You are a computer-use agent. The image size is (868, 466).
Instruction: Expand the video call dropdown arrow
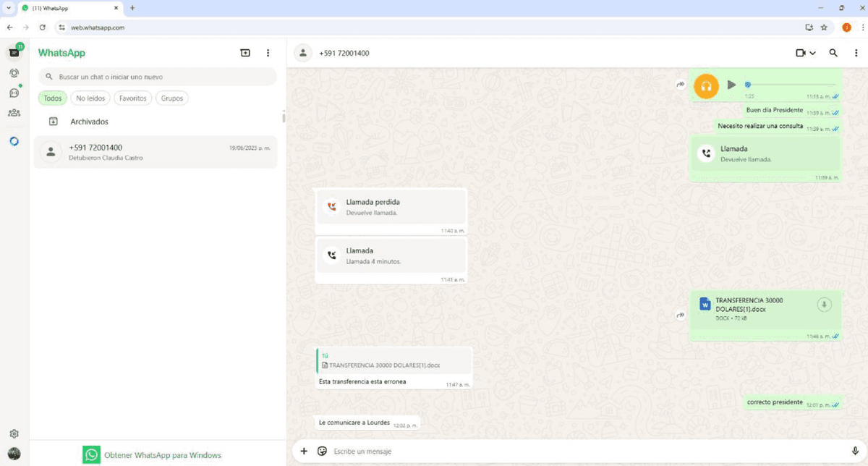tap(813, 53)
